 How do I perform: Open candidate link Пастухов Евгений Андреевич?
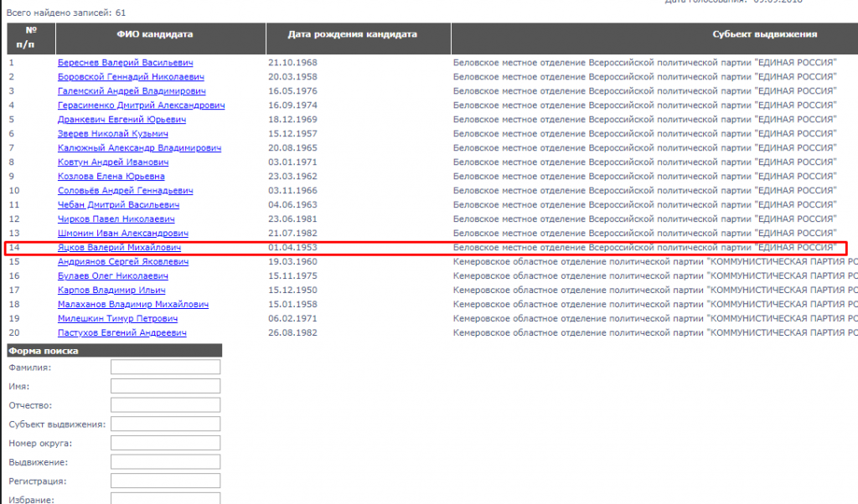point(122,333)
